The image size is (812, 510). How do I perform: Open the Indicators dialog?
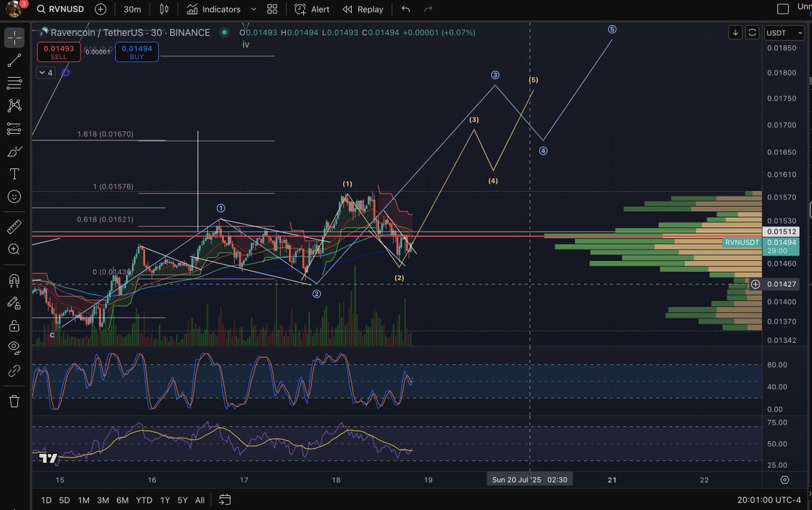click(214, 9)
